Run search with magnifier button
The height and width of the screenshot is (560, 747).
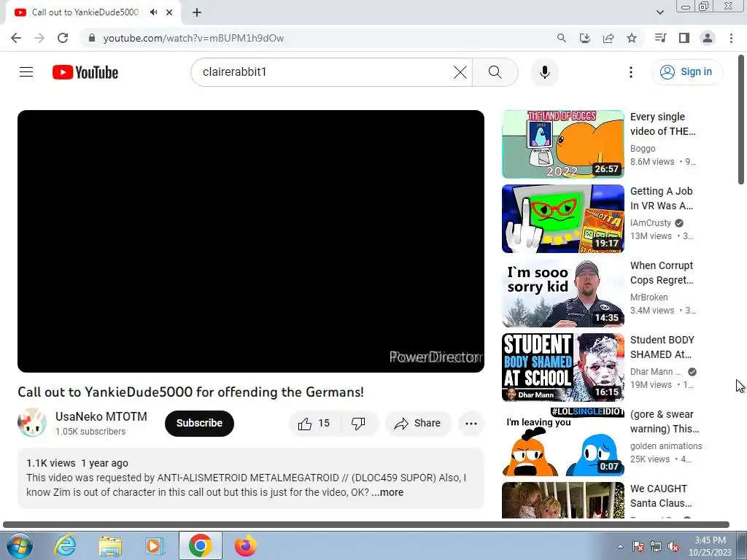(x=495, y=72)
